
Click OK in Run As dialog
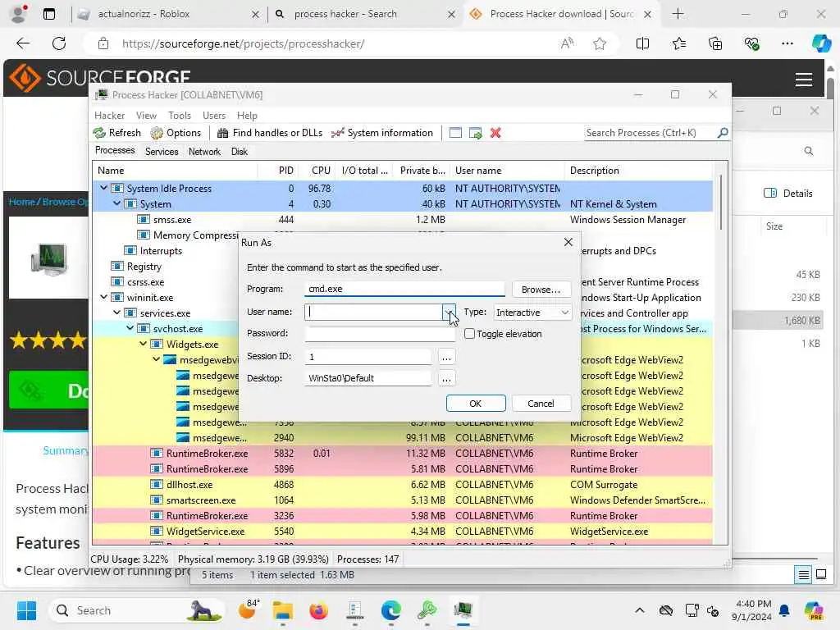coord(476,404)
